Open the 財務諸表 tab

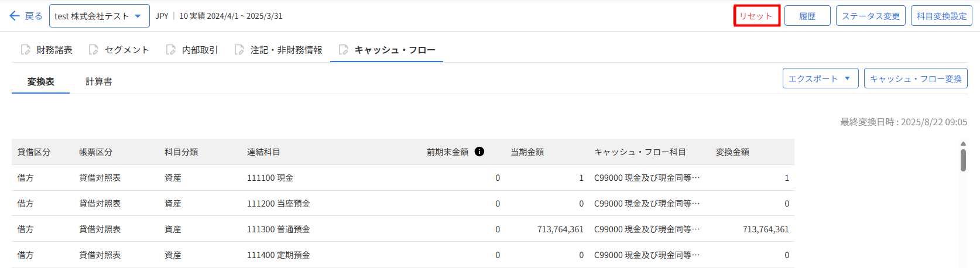coord(54,50)
